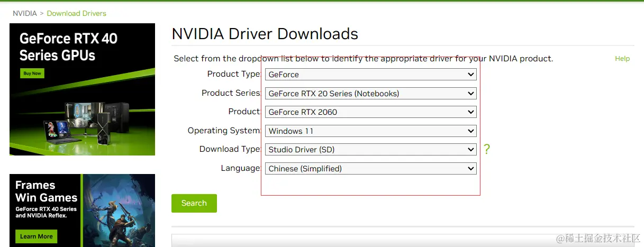Click the Download Type label

(x=230, y=149)
